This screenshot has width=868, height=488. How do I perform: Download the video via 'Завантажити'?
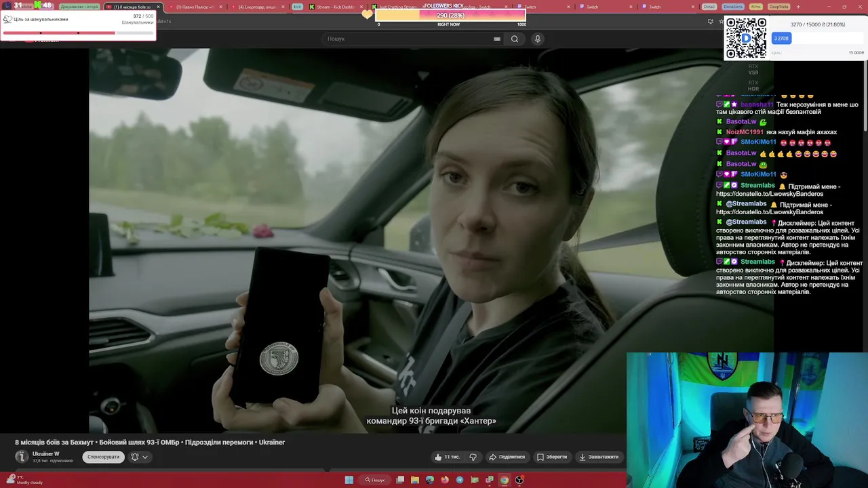[x=598, y=457]
